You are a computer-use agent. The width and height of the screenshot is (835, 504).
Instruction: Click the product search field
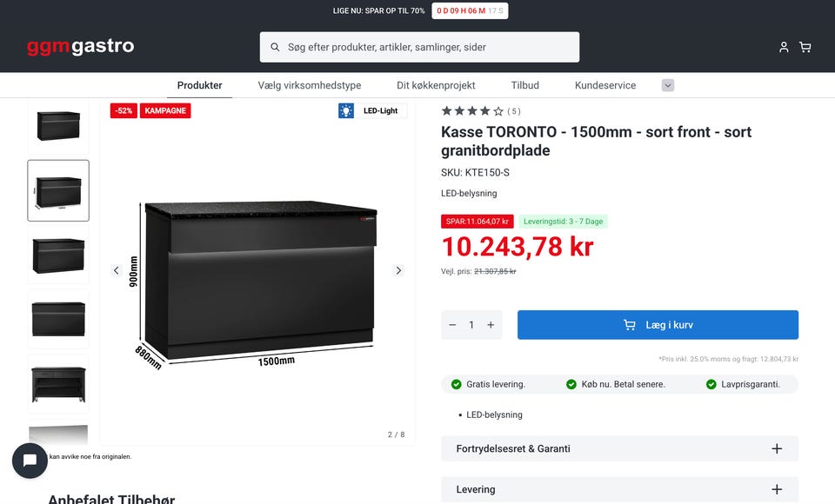pos(419,47)
